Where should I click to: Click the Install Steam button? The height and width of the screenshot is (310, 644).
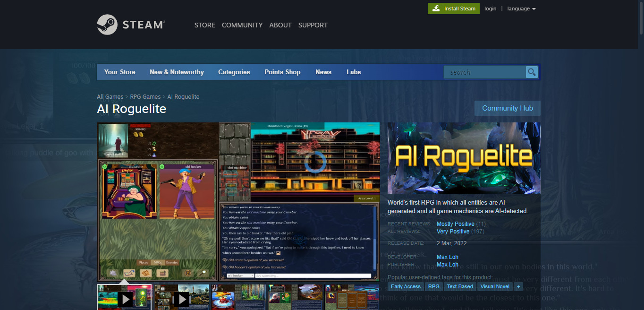click(454, 9)
